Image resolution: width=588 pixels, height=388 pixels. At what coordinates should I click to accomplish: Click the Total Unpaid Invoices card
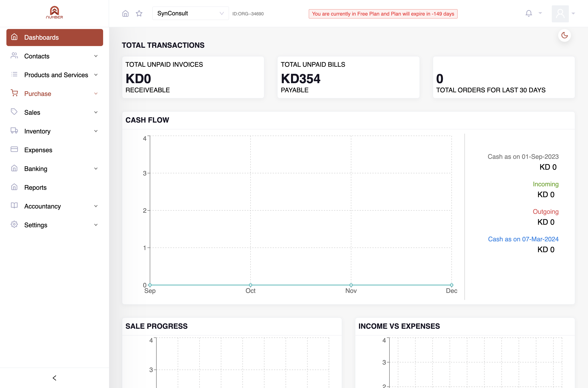point(193,77)
